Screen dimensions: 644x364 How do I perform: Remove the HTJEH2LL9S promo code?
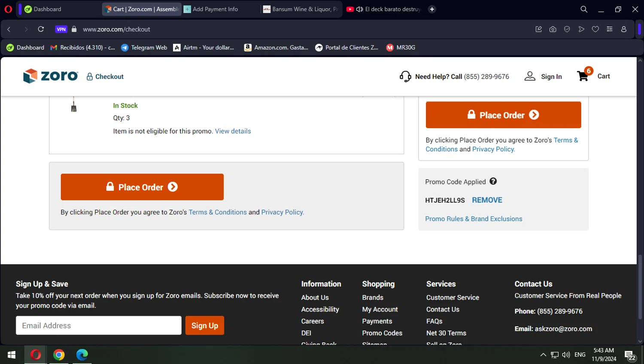[x=487, y=200]
